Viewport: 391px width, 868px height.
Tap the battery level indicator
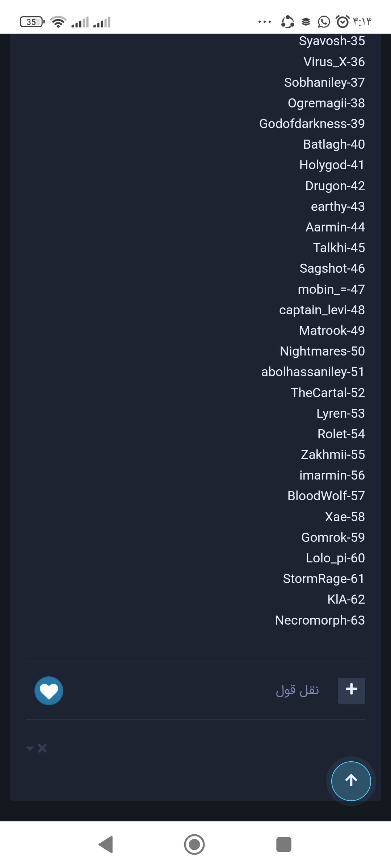32,22
